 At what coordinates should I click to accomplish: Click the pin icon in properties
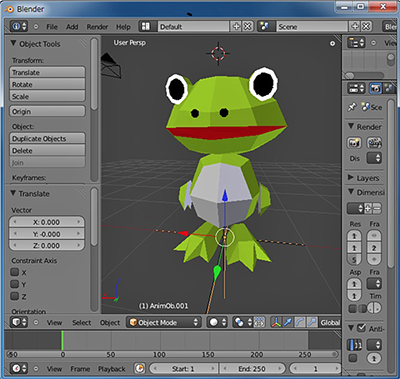[352, 107]
